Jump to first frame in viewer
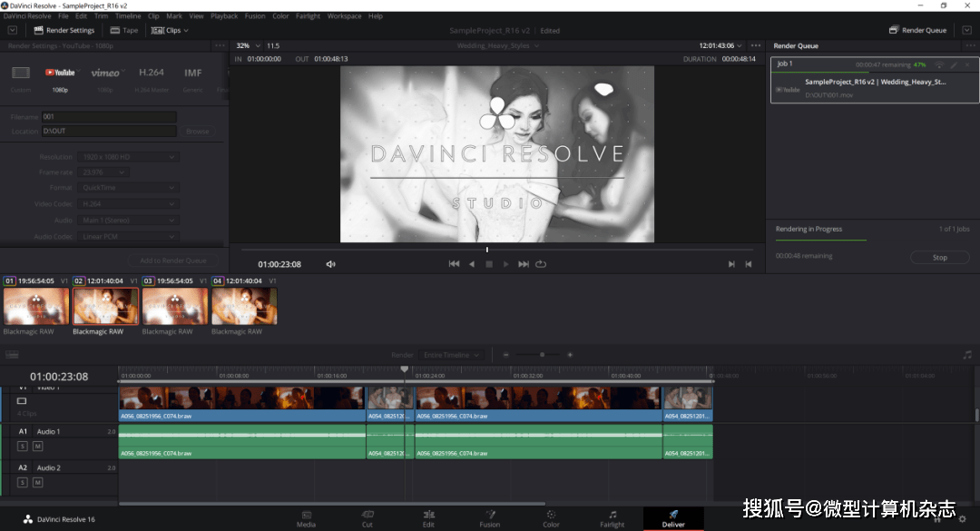This screenshot has height=531, width=980. pyautogui.click(x=454, y=264)
